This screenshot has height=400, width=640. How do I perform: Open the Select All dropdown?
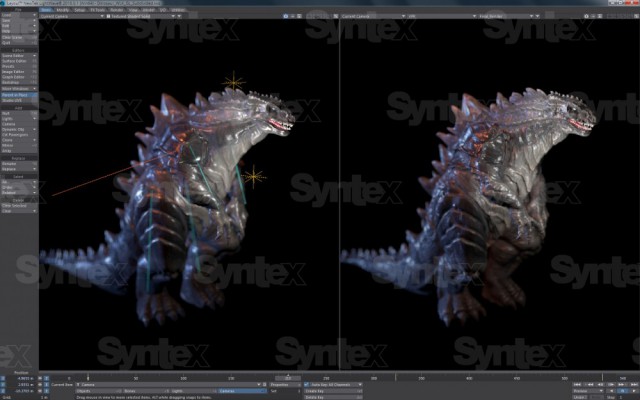19,182
